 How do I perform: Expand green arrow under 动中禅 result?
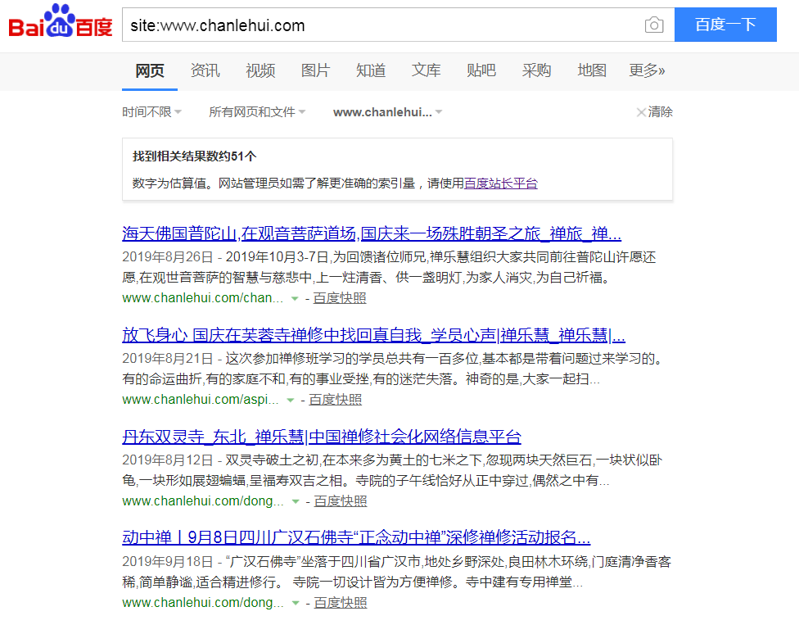tap(296, 603)
